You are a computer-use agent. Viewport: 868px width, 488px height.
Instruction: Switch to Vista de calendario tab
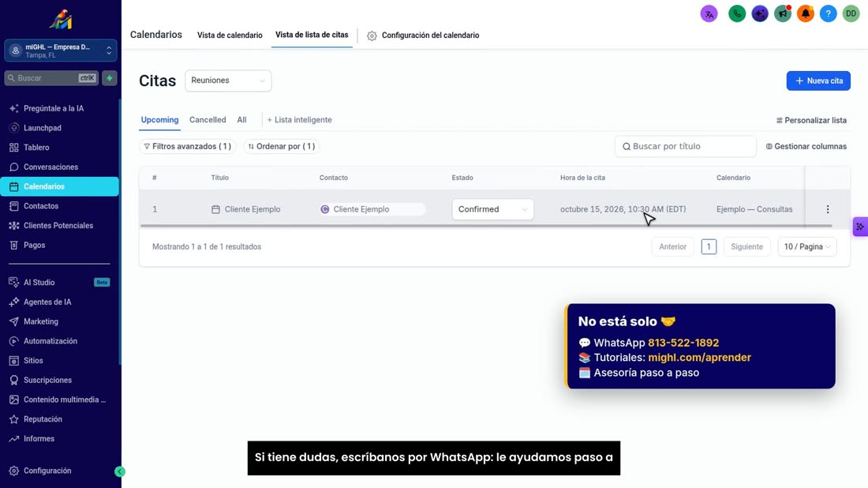click(x=230, y=35)
